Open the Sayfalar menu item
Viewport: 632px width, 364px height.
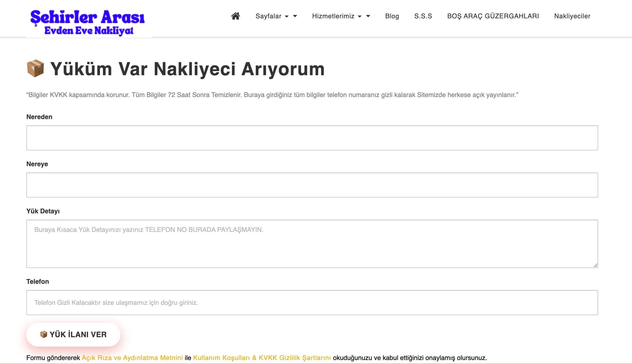[x=268, y=16]
